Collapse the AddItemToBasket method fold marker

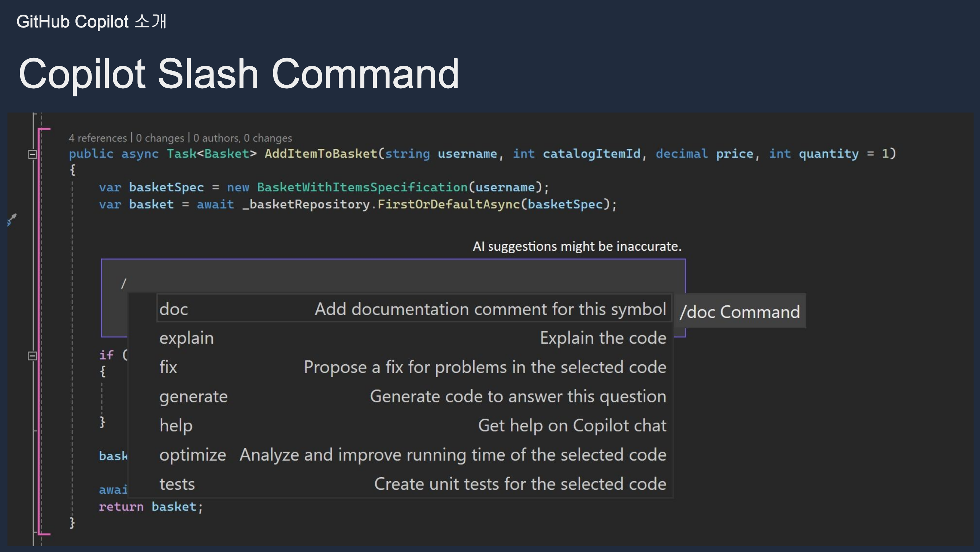(x=32, y=154)
